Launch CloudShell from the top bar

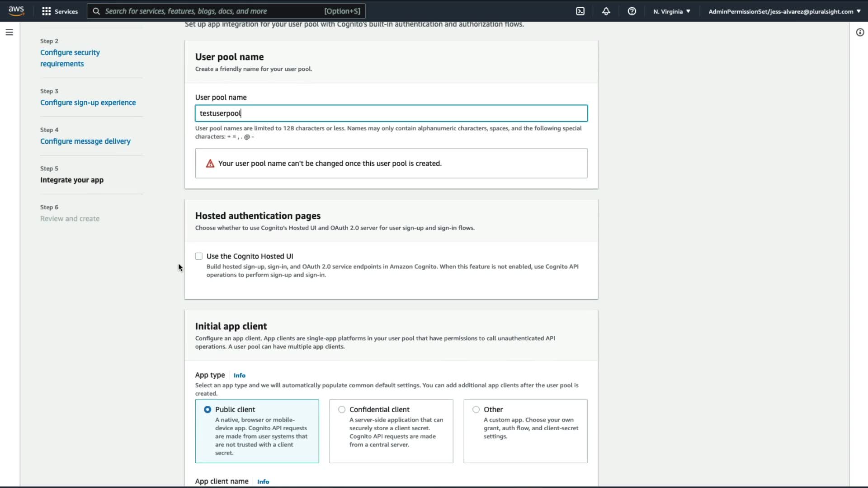580,11
